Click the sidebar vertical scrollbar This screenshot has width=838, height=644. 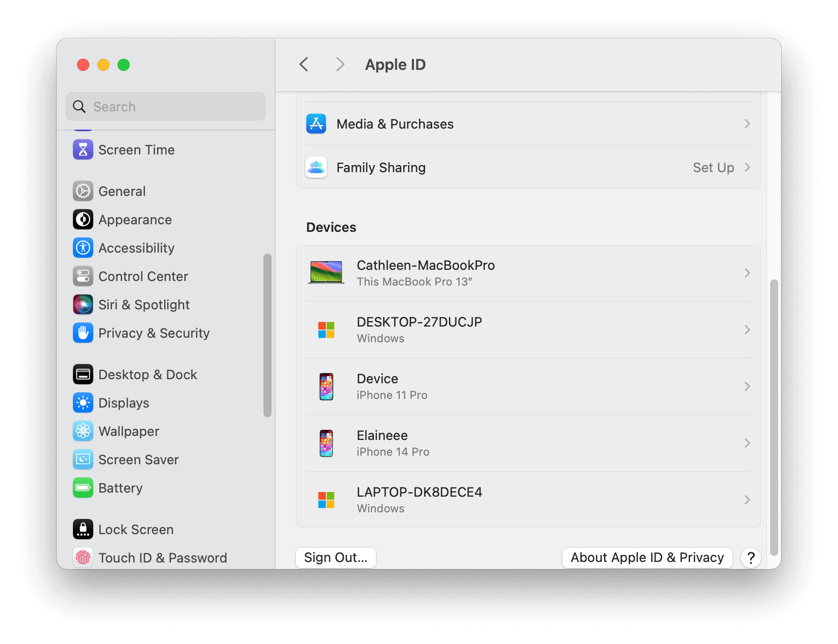pos(268,336)
